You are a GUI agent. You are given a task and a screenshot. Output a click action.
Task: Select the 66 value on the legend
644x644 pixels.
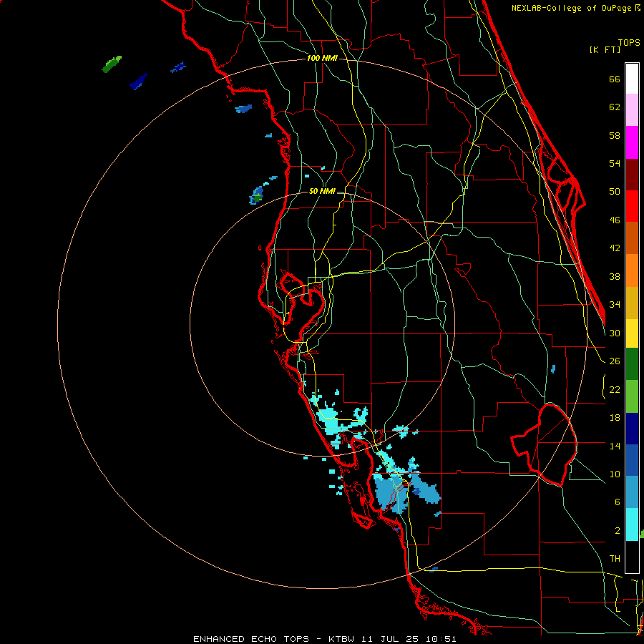[615, 79]
